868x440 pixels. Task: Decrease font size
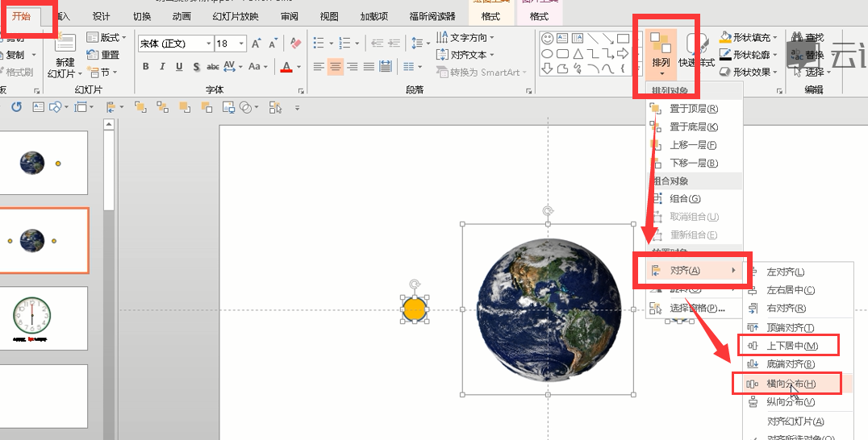pos(273,44)
